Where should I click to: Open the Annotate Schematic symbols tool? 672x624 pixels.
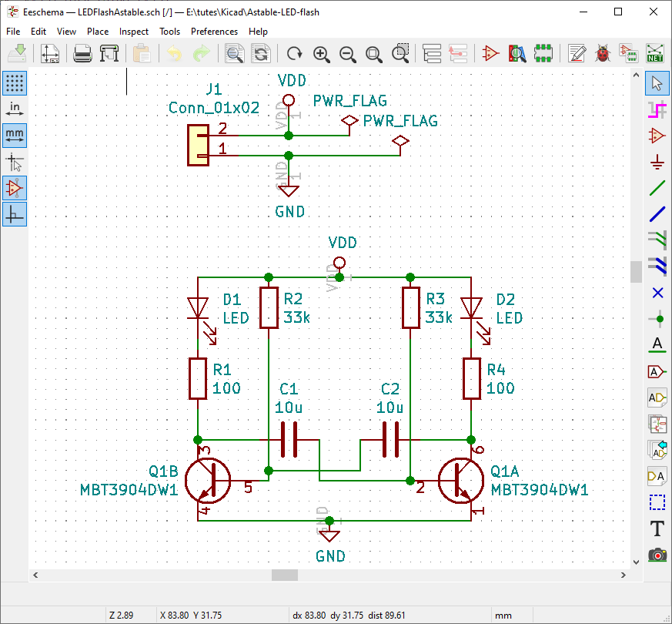point(577,54)
